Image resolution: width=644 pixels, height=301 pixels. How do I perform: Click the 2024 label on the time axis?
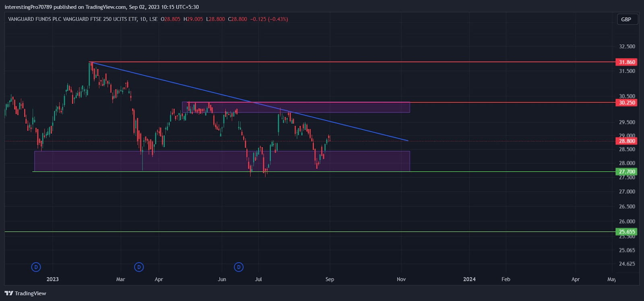coord(469,279)
